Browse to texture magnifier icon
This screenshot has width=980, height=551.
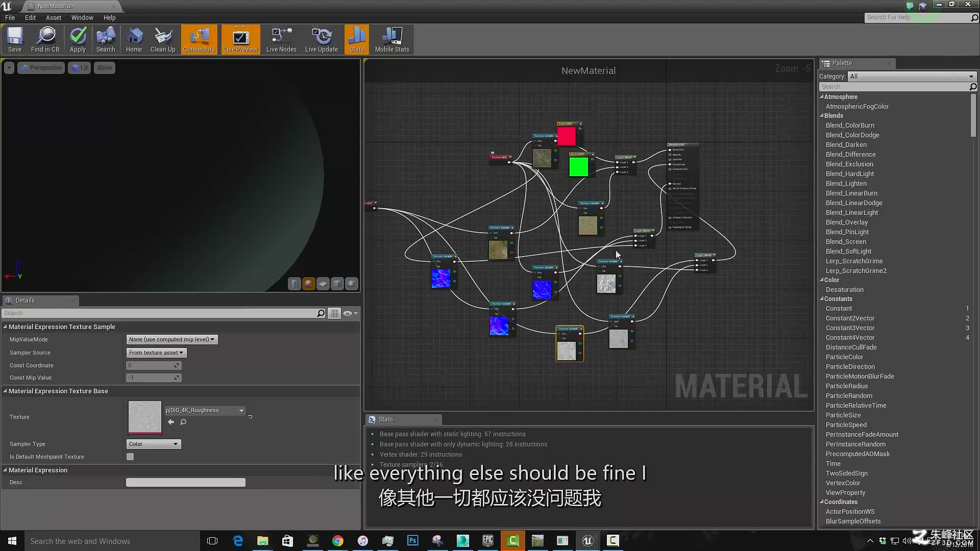coord(183,422)
